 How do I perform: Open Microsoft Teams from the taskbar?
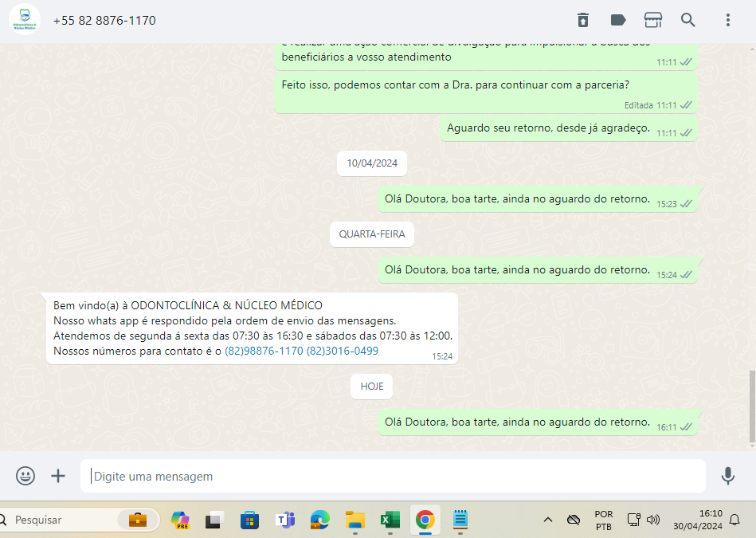click(285, 520)
